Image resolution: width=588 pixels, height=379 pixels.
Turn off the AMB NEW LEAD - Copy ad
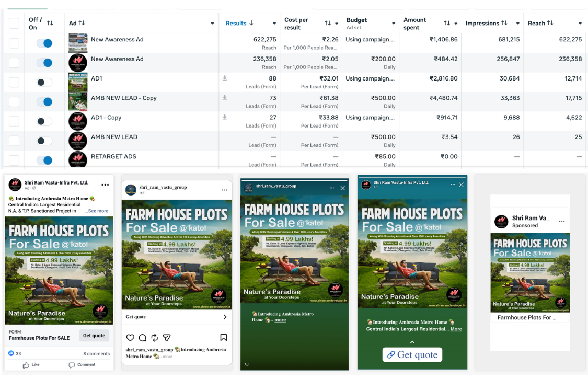pos(44,102)
